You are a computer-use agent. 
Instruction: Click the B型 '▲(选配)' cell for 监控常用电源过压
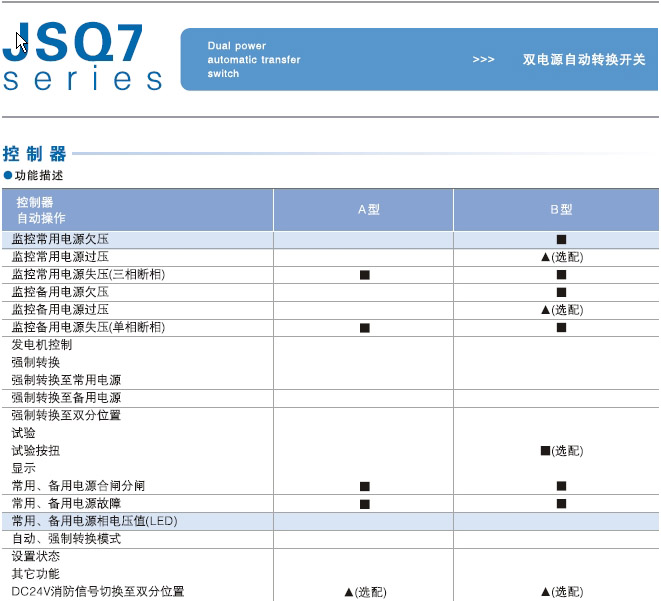(562, 257)
